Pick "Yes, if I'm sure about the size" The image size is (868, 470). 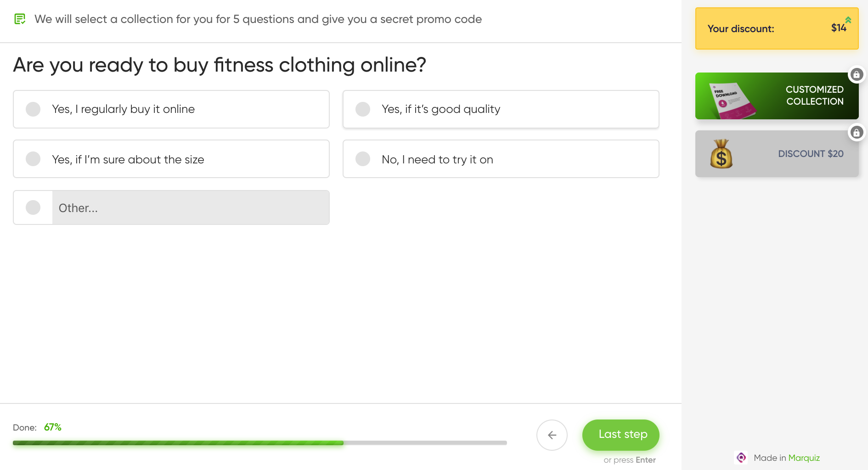tap(171, 159)
